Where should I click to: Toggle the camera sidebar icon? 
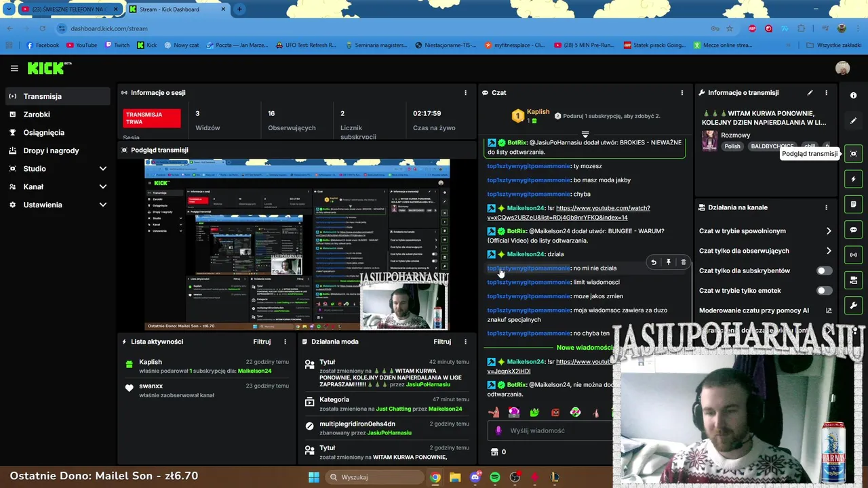point(854,280)
